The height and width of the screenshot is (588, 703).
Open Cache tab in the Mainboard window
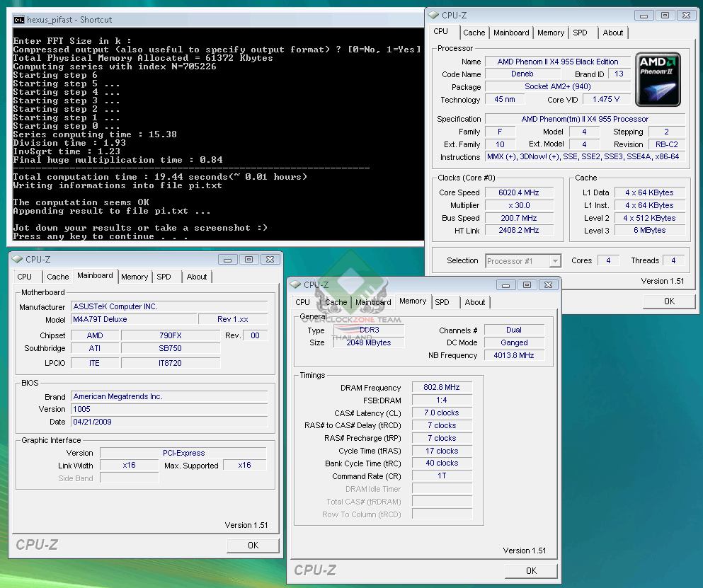58,277
